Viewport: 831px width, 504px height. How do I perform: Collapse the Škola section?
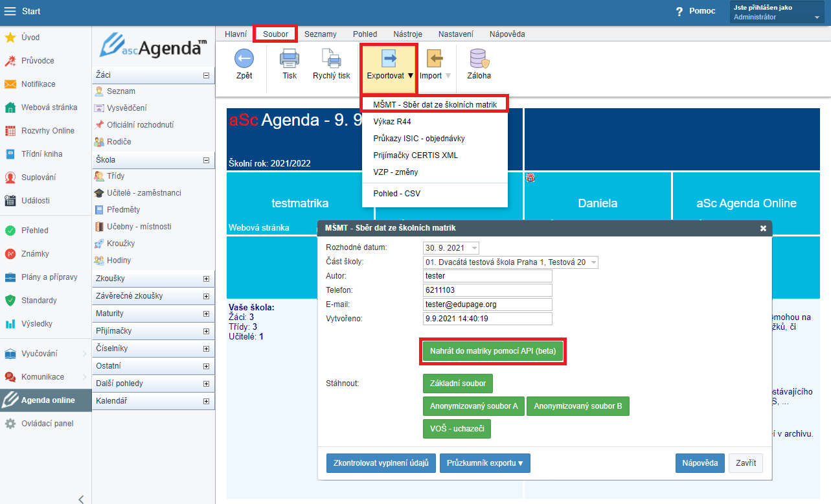pyautogui.click(x=207, y=159)
